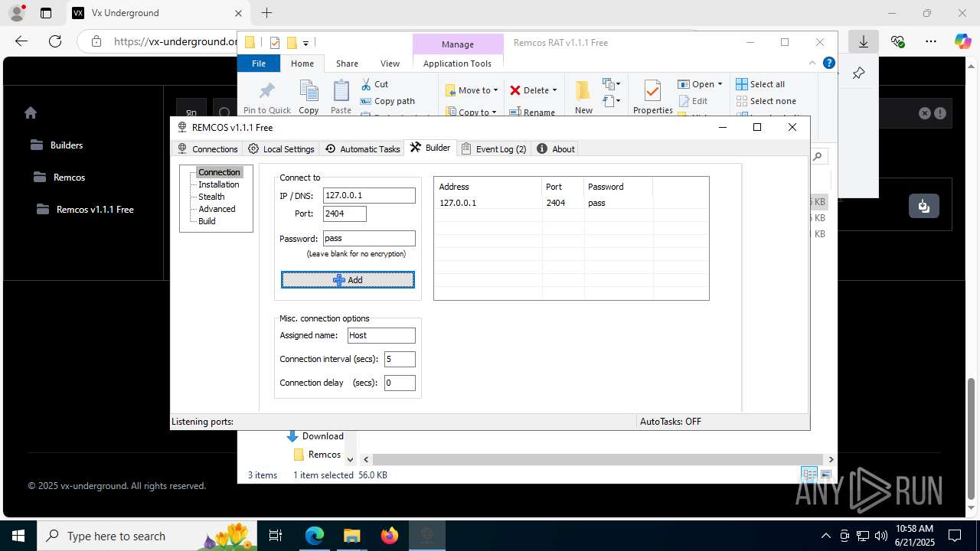Open the Delete dropdown in Explorer
Screen dimensions: 980x551
[x=534, y=90]
